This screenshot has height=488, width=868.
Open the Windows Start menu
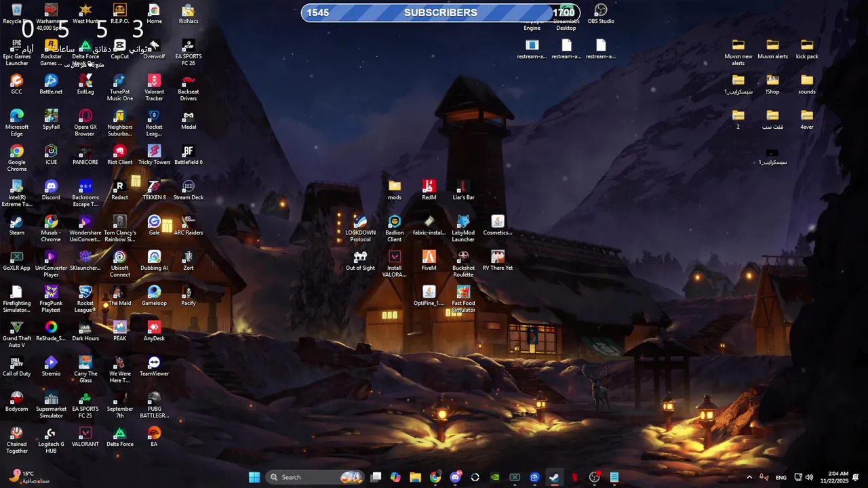(254, 477)
